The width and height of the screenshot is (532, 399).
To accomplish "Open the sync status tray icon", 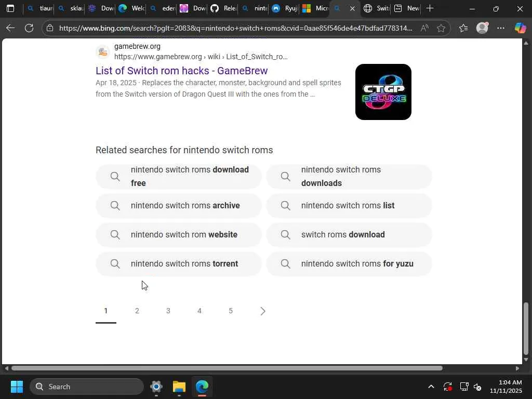I will pyautogui.click(x=447, y=387).
